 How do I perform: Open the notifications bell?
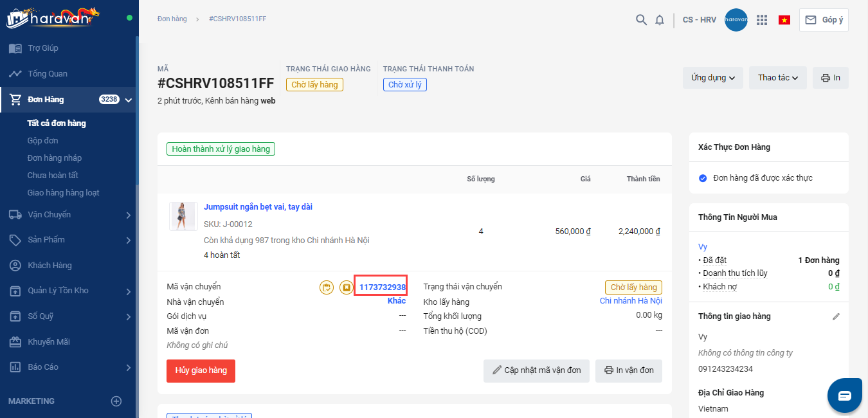(x=660, y=20)
